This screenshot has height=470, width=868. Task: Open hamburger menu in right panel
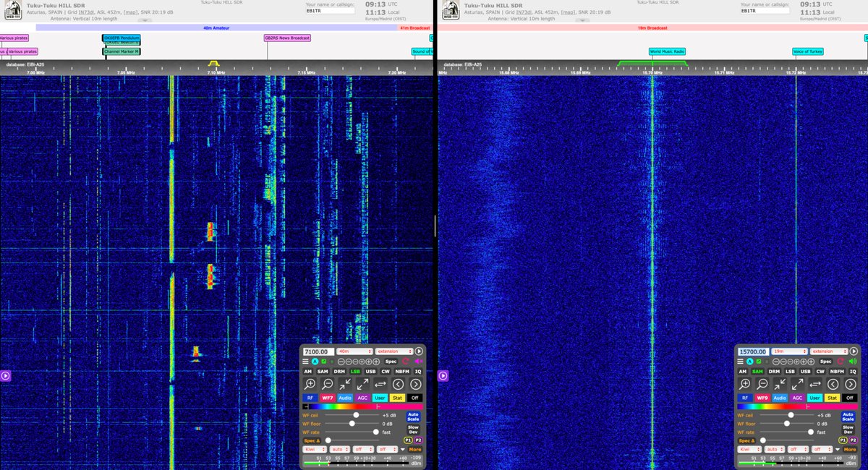coord(740,362)
